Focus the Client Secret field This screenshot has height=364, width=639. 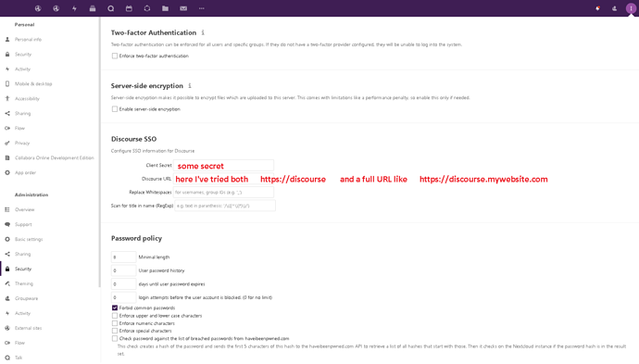(x=223, y=165)
